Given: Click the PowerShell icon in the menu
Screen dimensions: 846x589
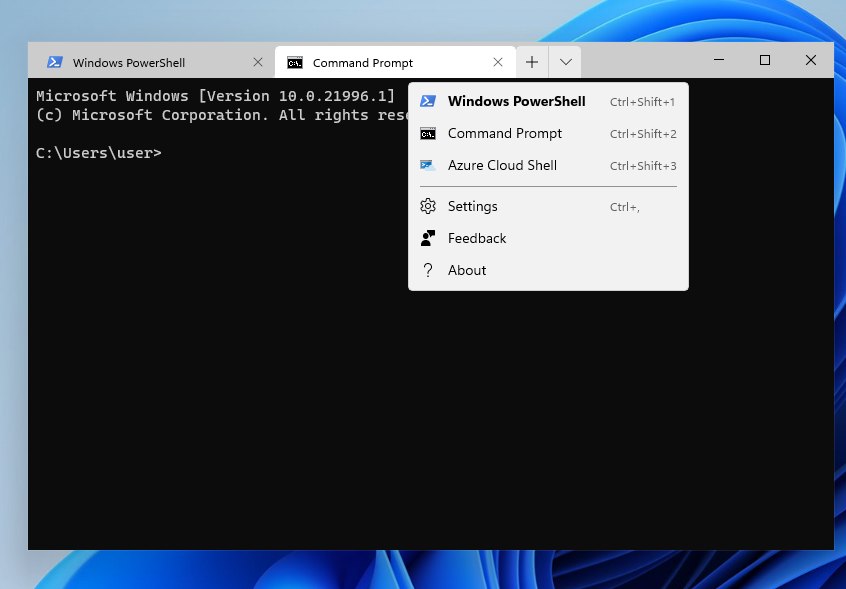Looking at the screenshot, I should (x=428, y=101).
